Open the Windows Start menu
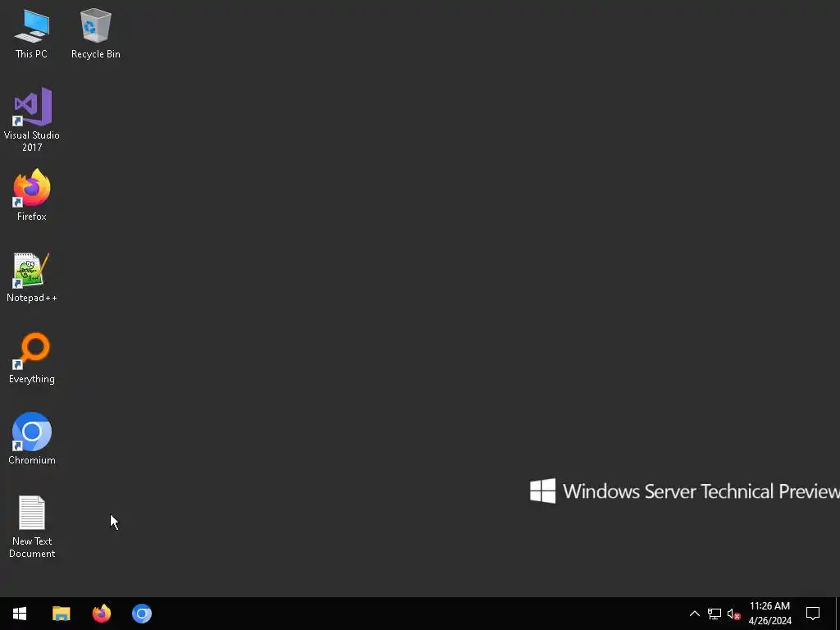Image resolution: width=840 pixels, height=630 pixels. coord(20,614)
